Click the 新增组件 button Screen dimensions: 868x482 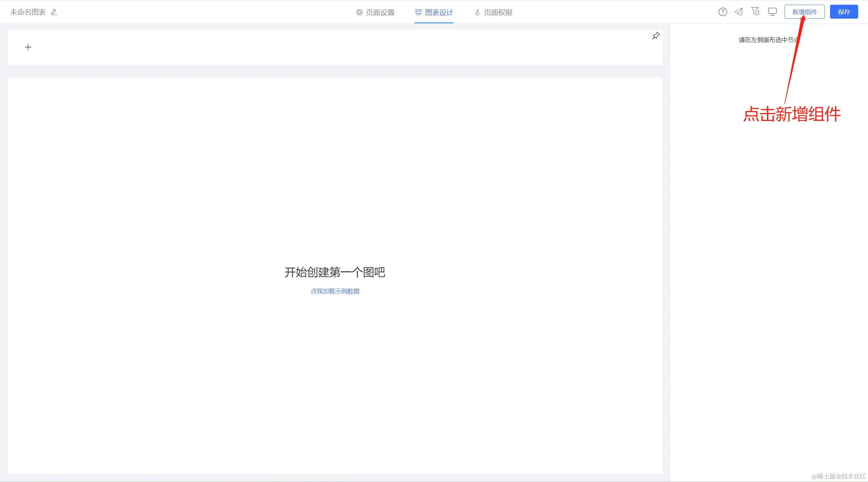[x=804, y=12]
